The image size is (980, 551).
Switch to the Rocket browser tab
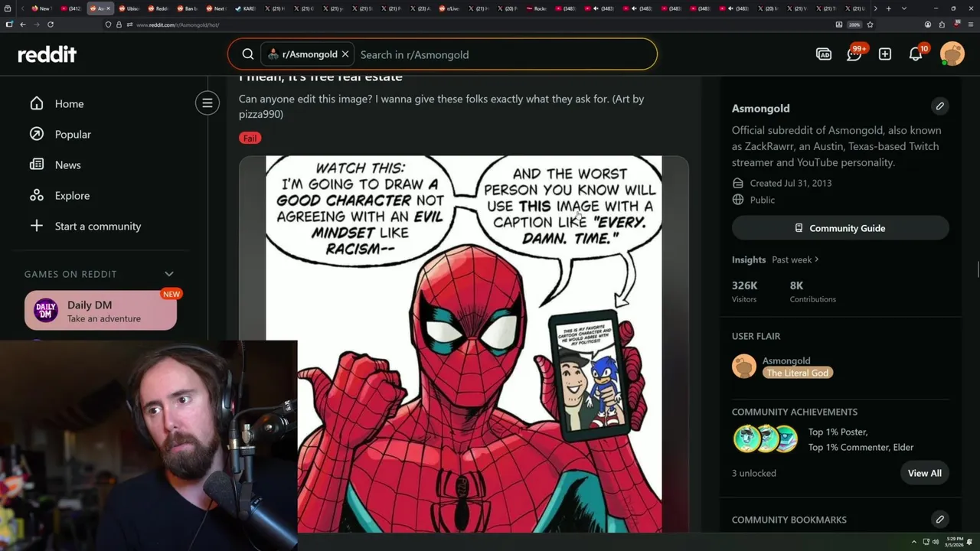coord(537,8)
